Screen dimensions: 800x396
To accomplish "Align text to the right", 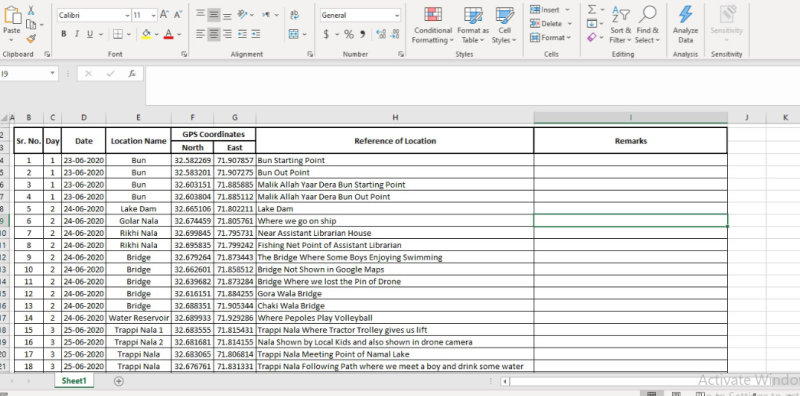I will (227, 34).
